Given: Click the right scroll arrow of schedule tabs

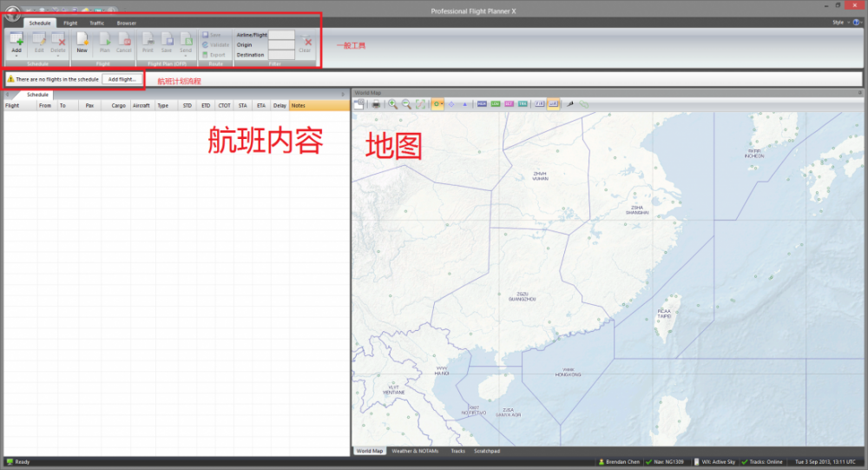Looking at the screenshot, I should coord(343,95).
